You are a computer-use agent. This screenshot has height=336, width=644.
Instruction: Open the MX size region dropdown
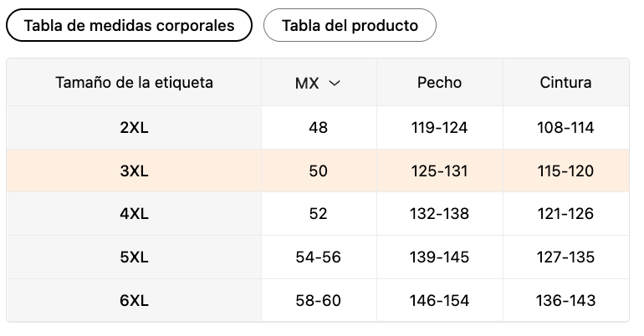click(318, 83)
